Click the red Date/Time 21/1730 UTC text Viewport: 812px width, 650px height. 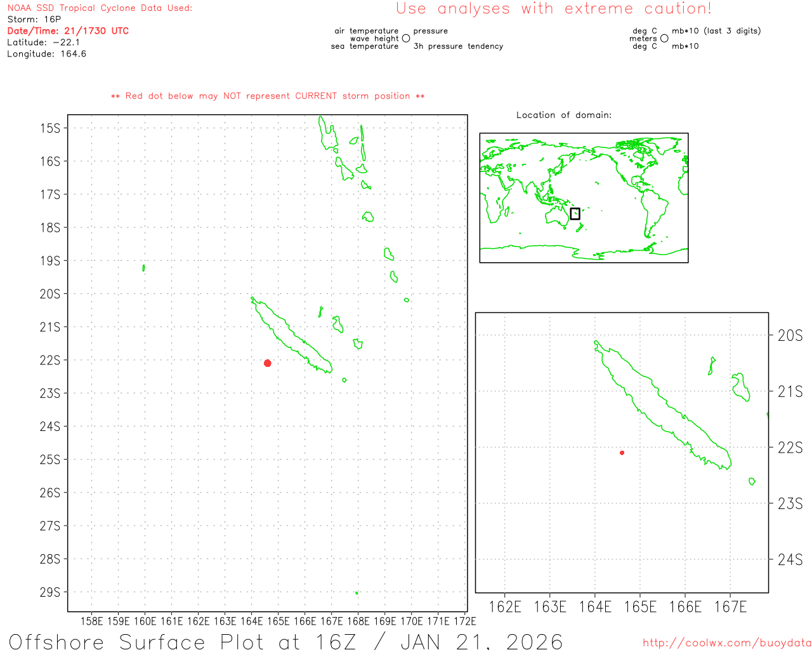(x=68, y=30)
